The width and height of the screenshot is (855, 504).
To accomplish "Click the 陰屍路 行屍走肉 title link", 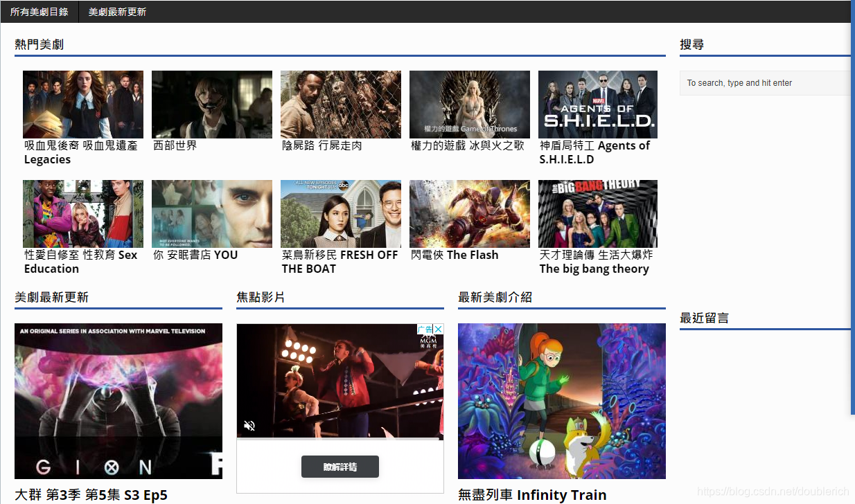I will (x=322, y=145).
